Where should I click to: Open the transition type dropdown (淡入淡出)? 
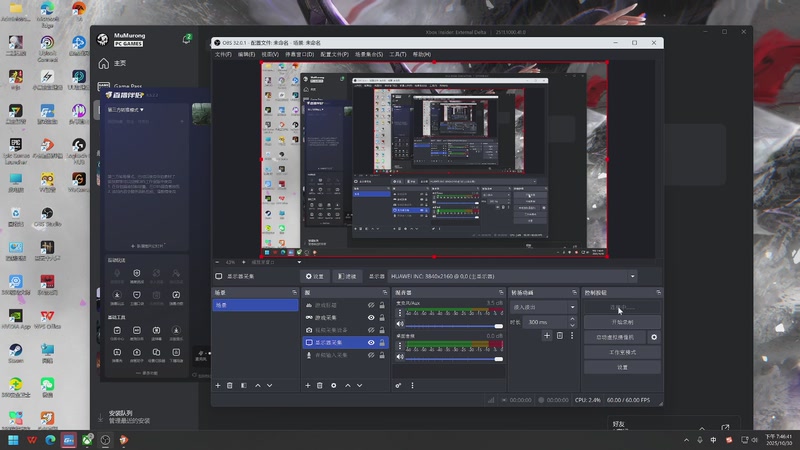pyautogui.click(x=543, y=307)
